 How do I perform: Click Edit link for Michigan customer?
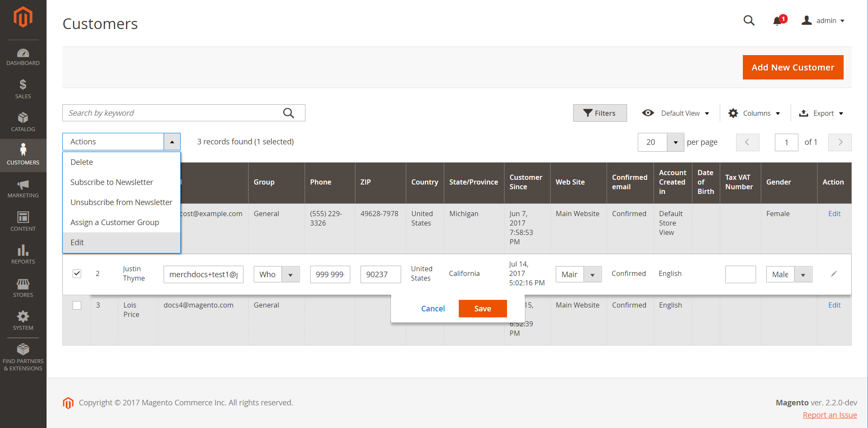point(834,214)
